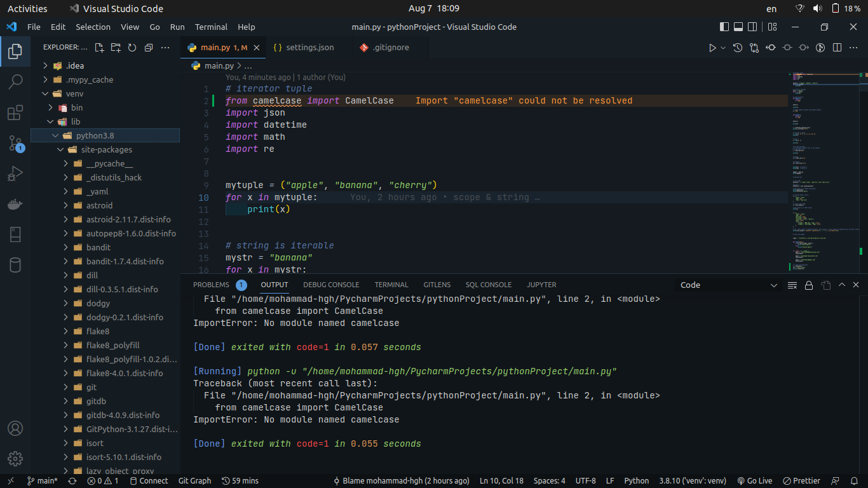Image resolution: width=868 pixels, height=488 pixels.
Task: Refresh the Explorer file tree
Action: 132,48
